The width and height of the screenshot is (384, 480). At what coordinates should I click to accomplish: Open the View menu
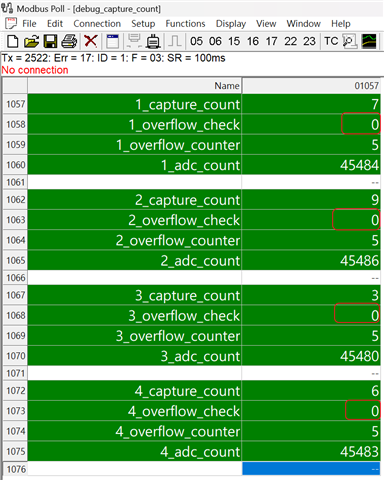click(x=266, y=24)
